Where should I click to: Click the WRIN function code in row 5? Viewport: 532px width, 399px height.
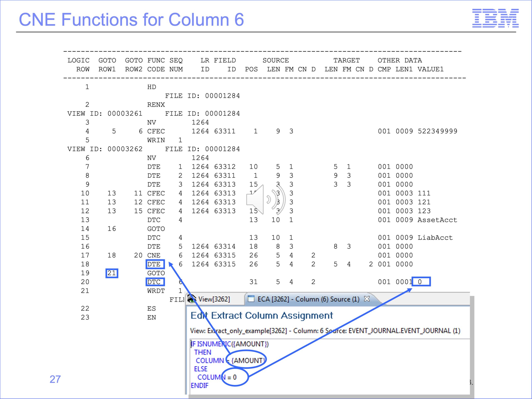coord(156,140)
